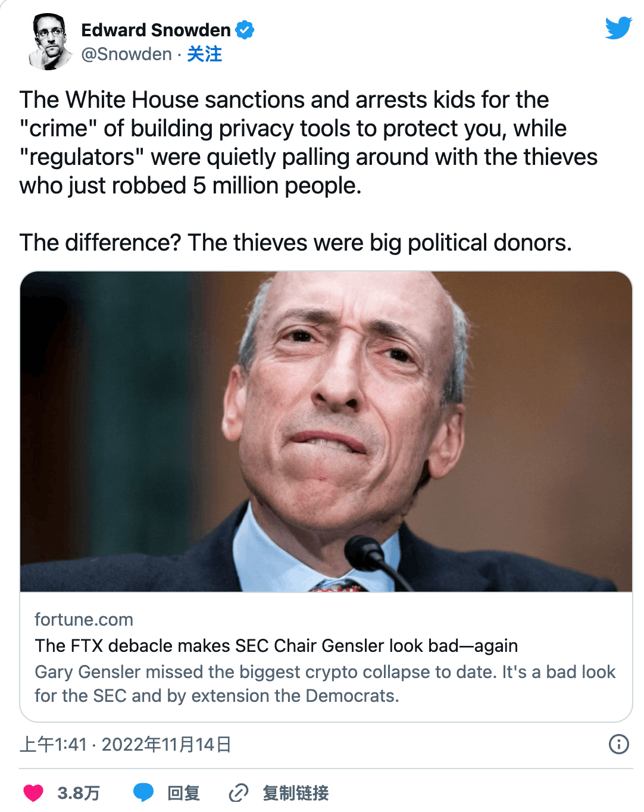Click the copy link chain icon
The width and height of the screenshot is (644, 812).
click(238, 792)
